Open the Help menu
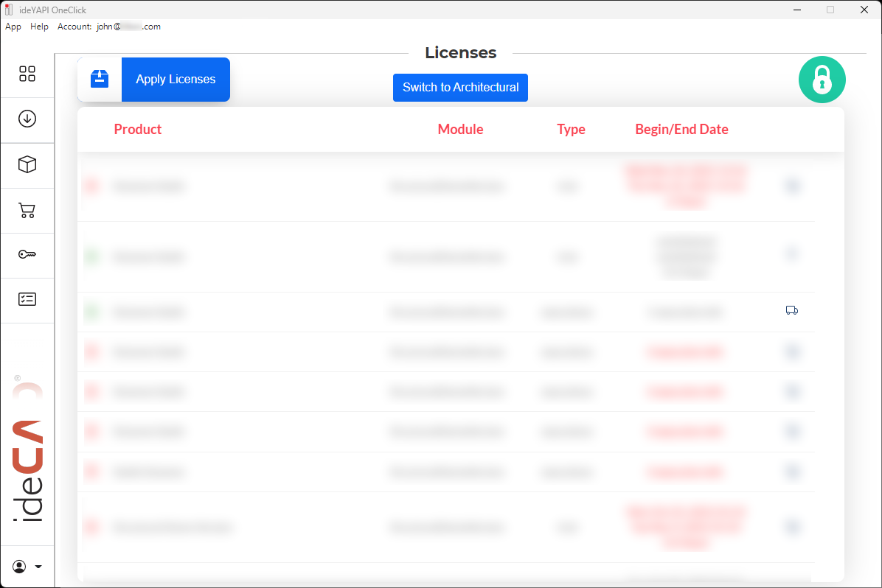Screen dimensions: 882x588 tap(39, 27)
